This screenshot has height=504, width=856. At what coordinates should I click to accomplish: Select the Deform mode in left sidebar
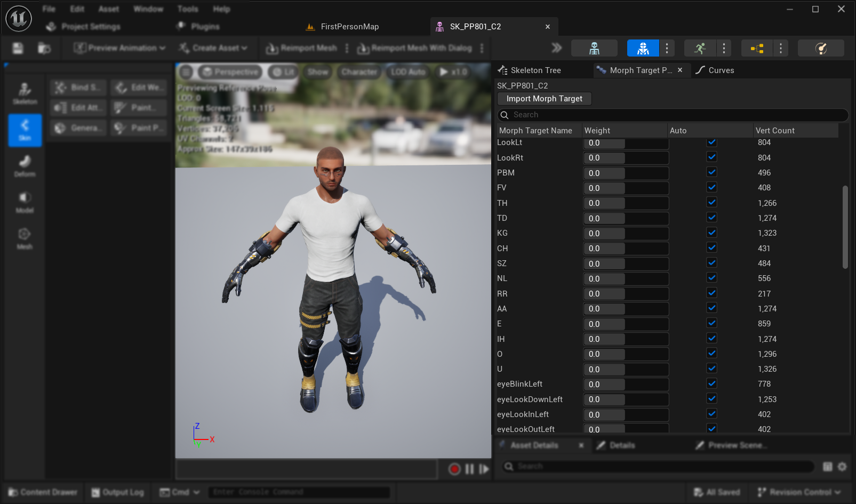pos(24,164)
